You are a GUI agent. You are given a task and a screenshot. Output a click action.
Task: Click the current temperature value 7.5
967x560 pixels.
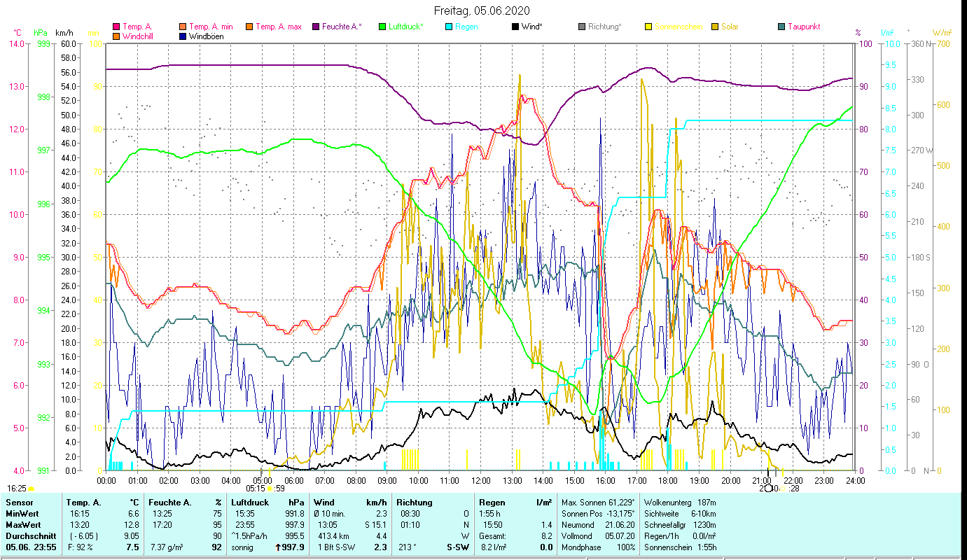coord(133,547)
